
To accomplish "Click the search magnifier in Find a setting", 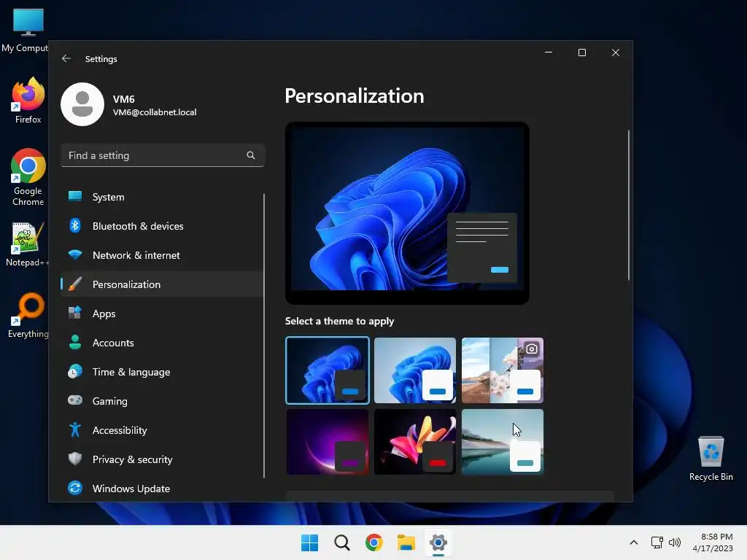I will (x=251, y=155).
